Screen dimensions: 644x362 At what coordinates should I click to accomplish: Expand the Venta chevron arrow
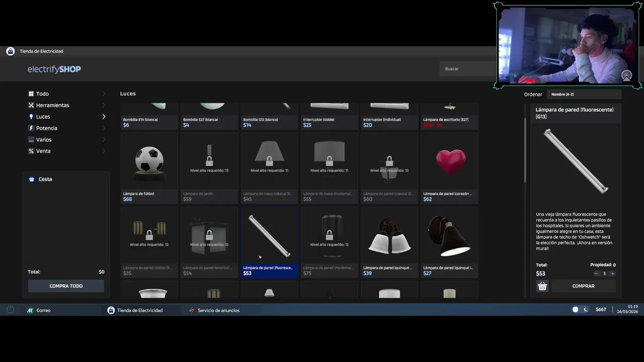tap(104, 151)
